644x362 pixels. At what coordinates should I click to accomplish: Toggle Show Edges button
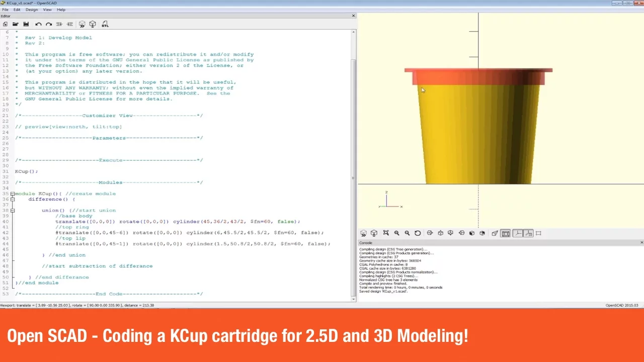point(538,233)
